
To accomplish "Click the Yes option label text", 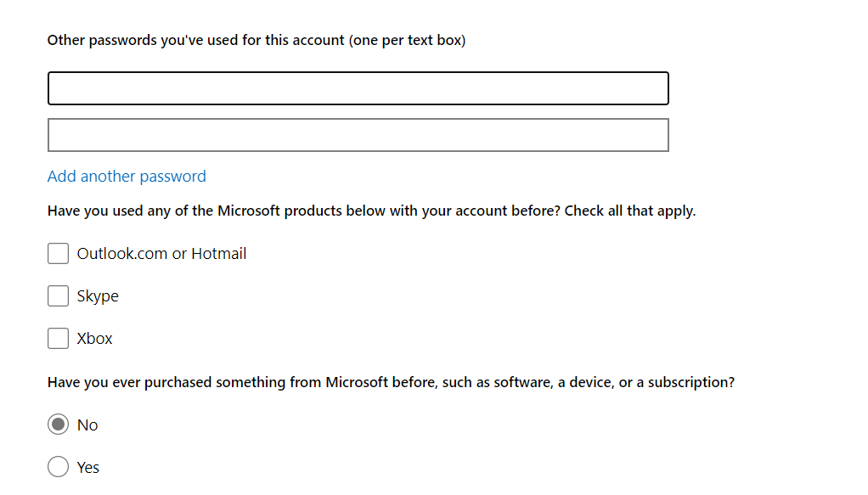I will click(x=88, y=468).
